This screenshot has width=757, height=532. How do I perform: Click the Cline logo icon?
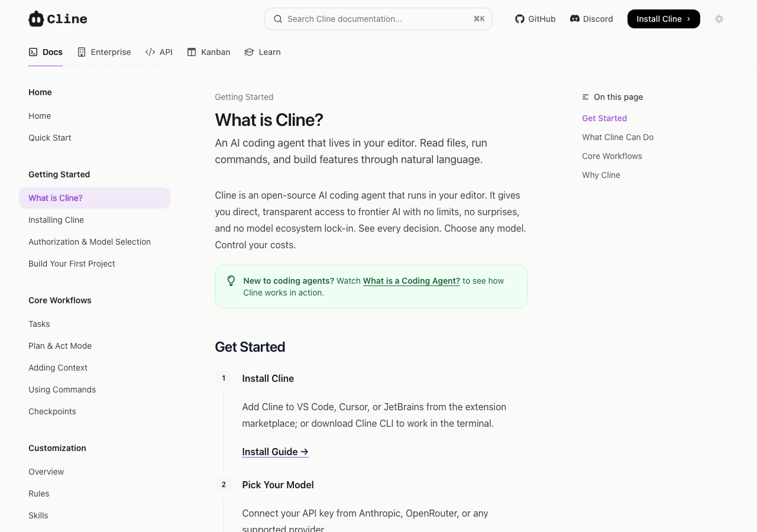tap(36, 19)
